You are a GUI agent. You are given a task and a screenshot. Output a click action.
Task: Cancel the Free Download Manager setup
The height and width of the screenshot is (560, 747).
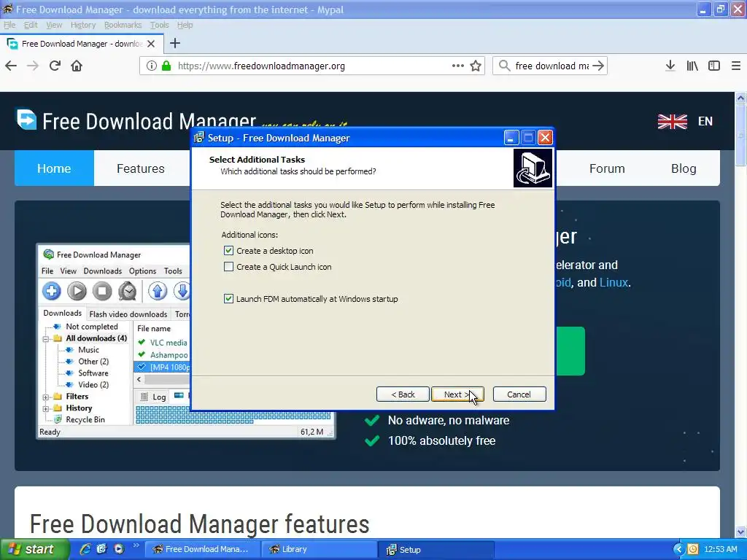519,394
